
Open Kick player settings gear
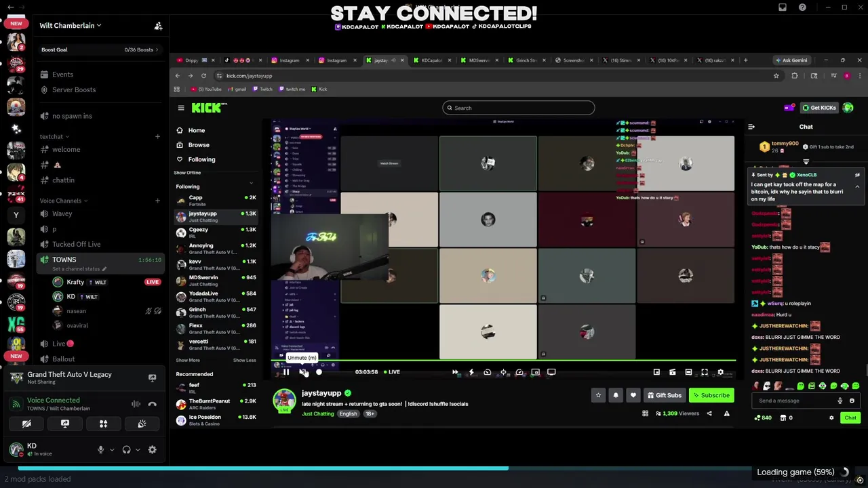(x=720, y=372)
